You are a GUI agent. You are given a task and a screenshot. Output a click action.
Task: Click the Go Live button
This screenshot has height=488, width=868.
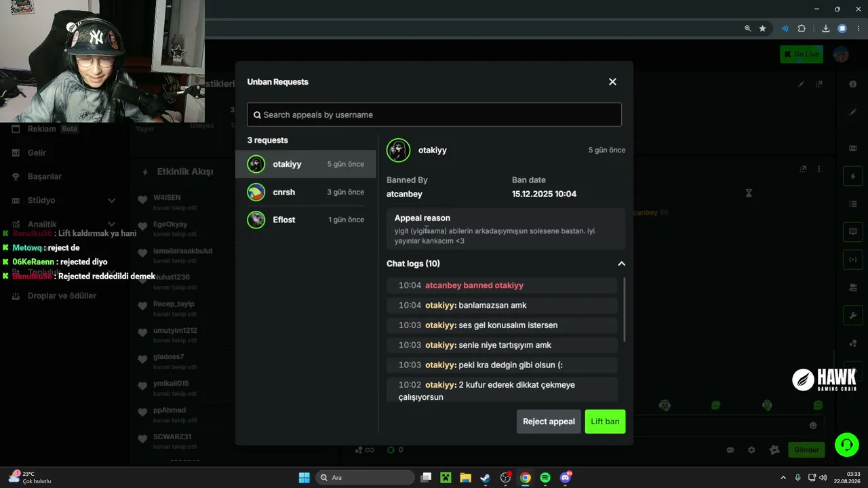pyautogui.click(x=802, y=54)
